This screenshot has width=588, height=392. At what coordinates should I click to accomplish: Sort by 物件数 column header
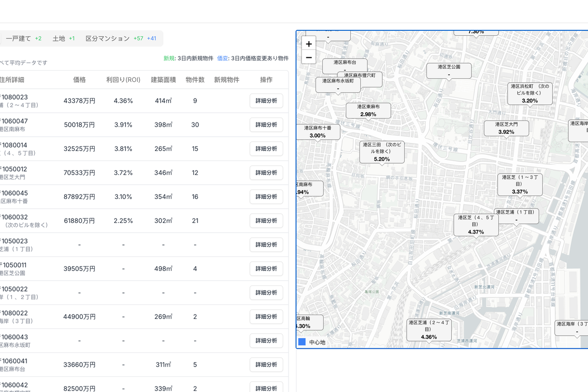pos(195,79)
